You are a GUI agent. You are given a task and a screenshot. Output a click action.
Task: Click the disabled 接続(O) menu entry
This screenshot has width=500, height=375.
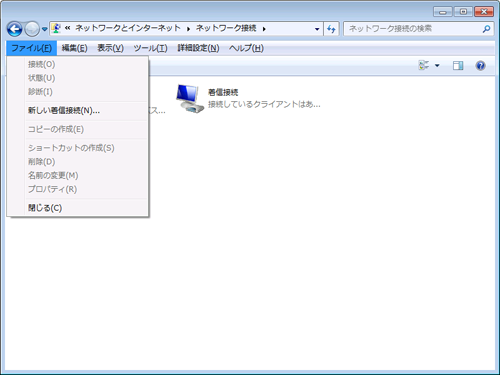(78, 64)
